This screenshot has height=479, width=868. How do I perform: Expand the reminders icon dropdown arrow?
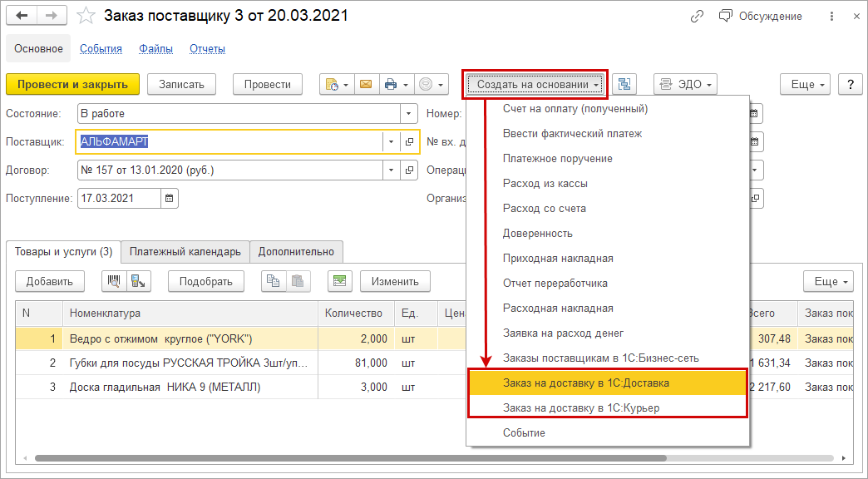pyautogui.click(x=346, y=86)
